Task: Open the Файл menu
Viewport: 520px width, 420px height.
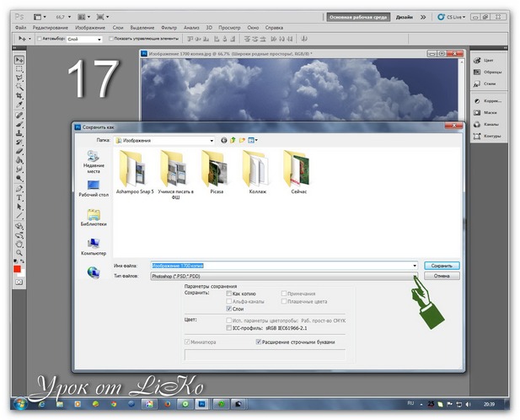Action: click(20, 28)
